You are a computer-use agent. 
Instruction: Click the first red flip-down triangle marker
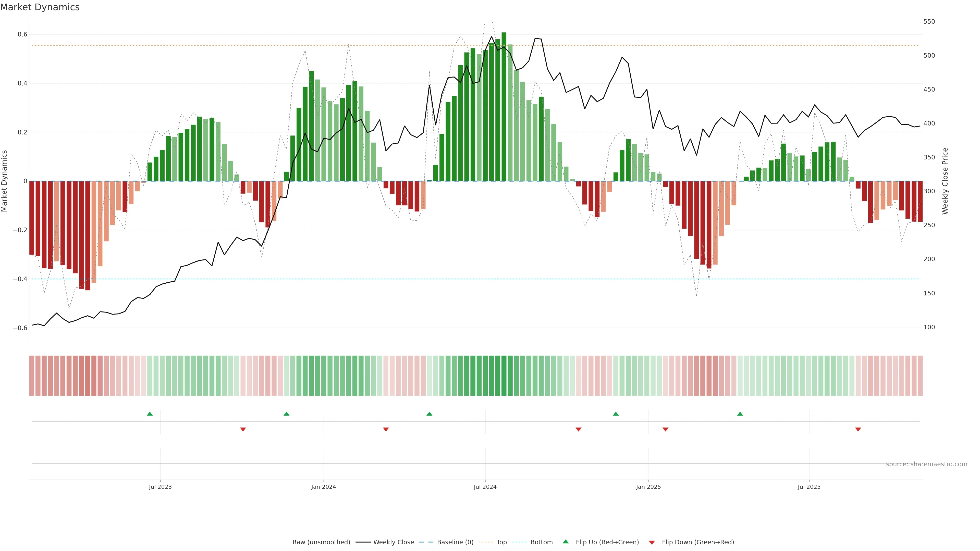tap(243, 429)
